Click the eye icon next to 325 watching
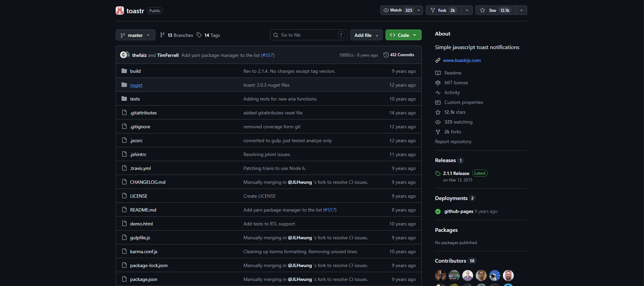This screenshot has height=286, width=644. coord(438,122)
